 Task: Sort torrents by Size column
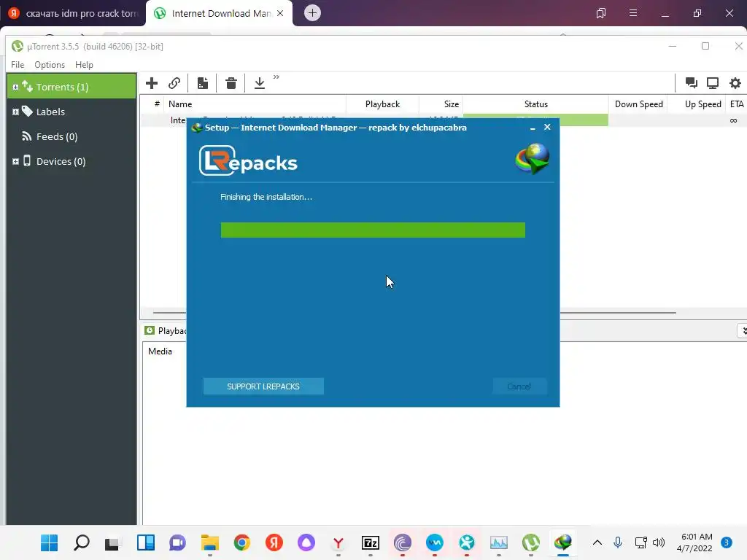(441, 104)
